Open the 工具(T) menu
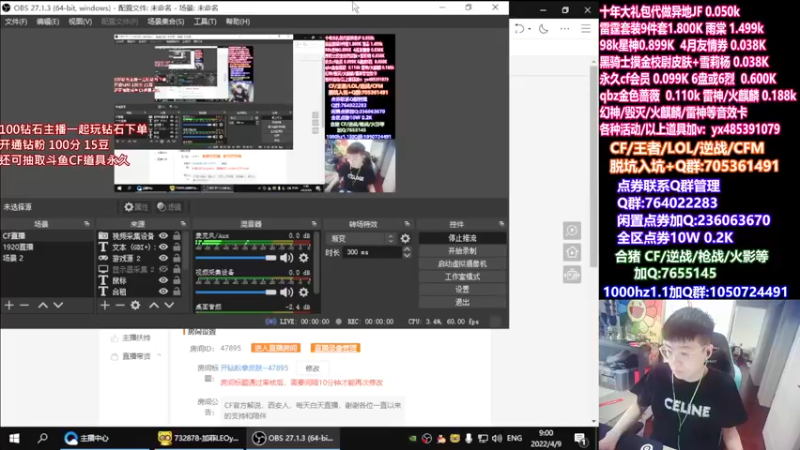 [x=205, y=22]
